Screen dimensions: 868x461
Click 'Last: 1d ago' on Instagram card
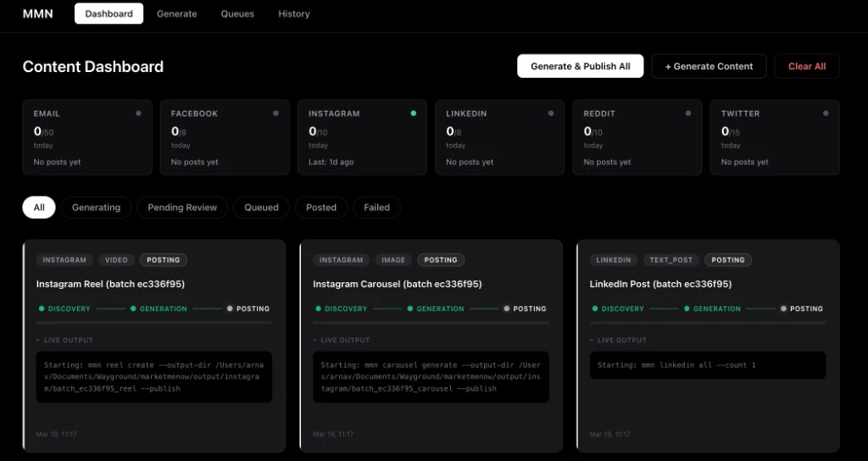pyautogui.click(x=331, y=162)
